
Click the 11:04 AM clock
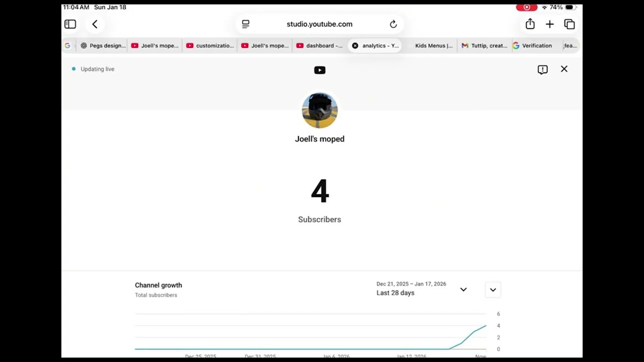point(76,8)
